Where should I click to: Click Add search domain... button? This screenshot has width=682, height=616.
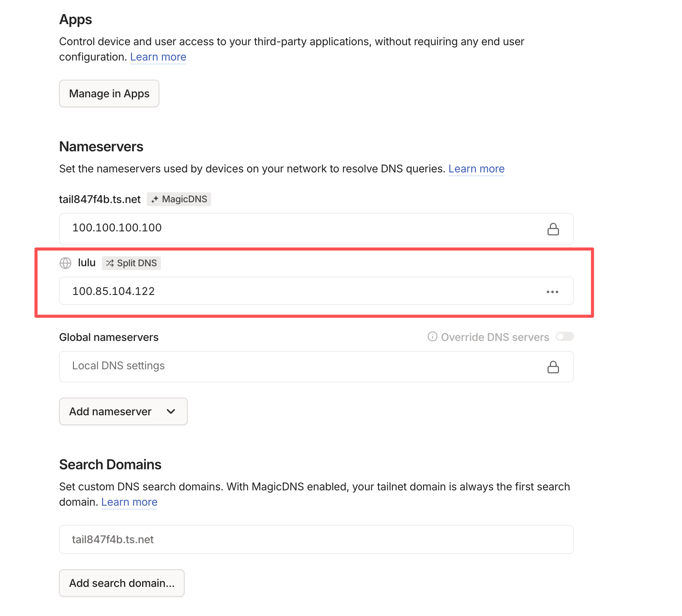(122, 583)
